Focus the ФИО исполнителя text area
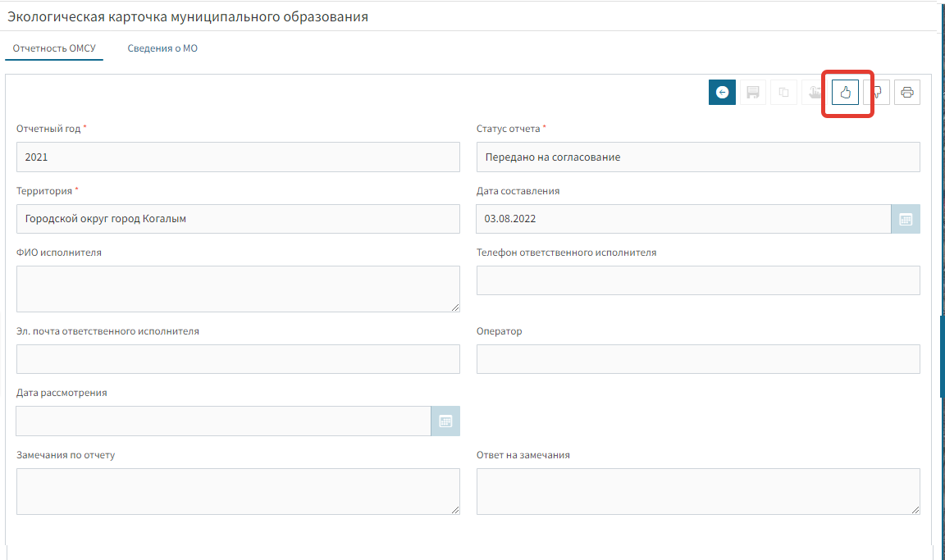Viewport: 945px width, 560px height. [238, 289]
